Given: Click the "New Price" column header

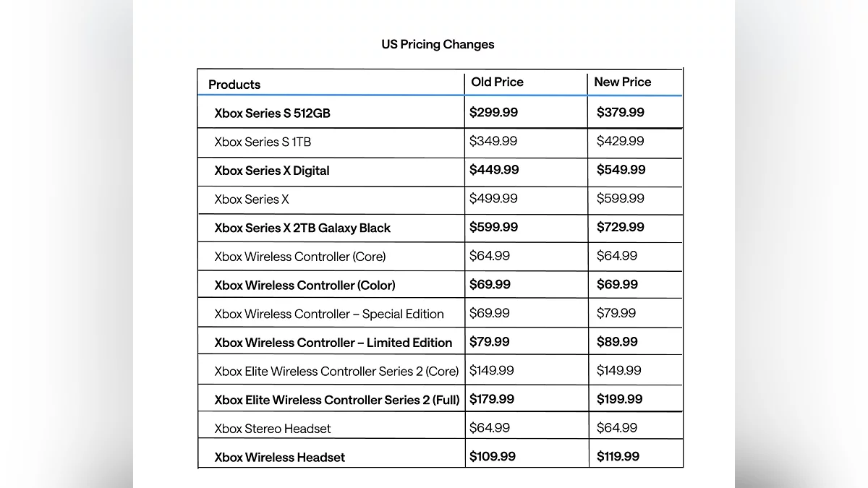Looking at the screenshot, I should (x=622, y=82).
